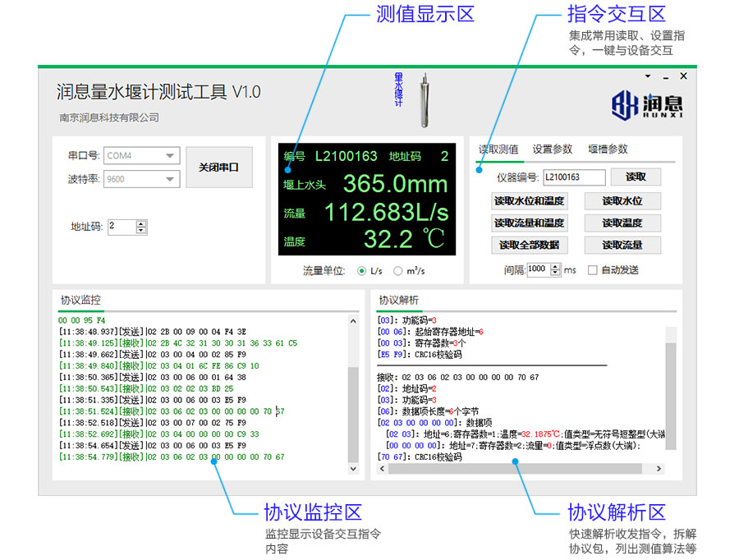
Task: Select L/s flow unit radio button
Action: 361,271
